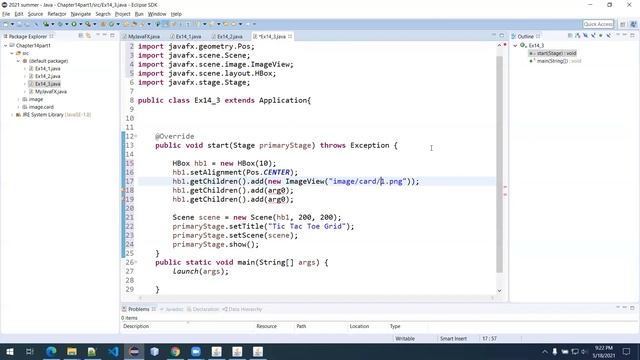Show hidden system tray icons
This screenshot has width=640, height=360.
[x=544, y=351]
